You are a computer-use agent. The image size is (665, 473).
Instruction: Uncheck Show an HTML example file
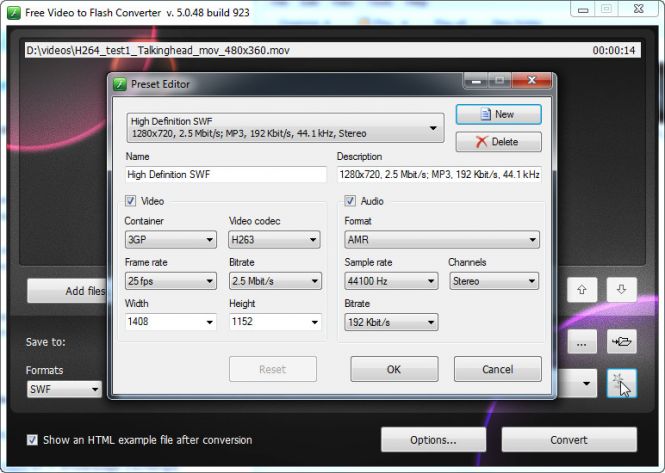33,440
